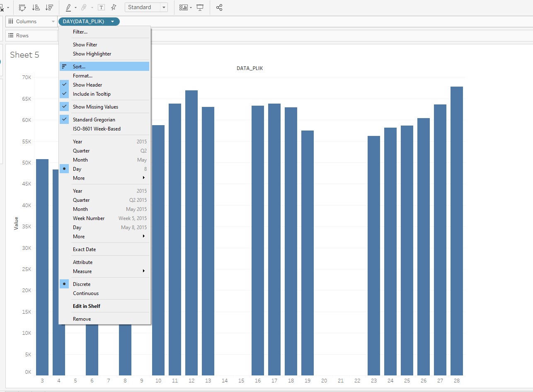Uncheck Show Header in context menu
Viewport: 533px width, 392px height.
(x=87, y=85)
